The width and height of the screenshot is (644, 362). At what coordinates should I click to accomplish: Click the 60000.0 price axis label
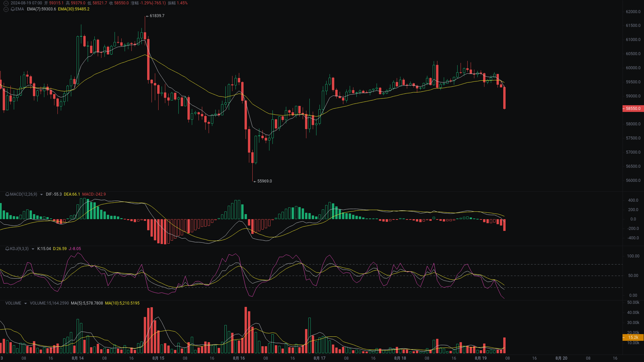(633, 68)
